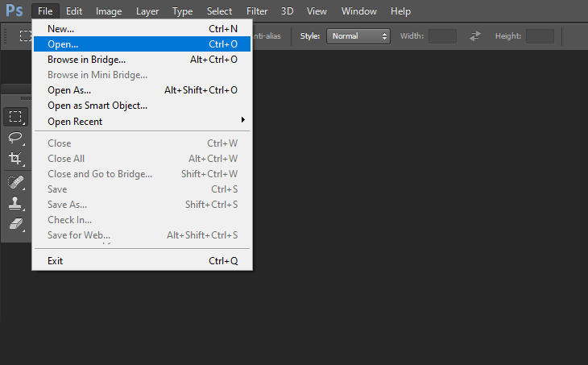Choose Open... from File menu
588x365 pixels.
point(142,44)
